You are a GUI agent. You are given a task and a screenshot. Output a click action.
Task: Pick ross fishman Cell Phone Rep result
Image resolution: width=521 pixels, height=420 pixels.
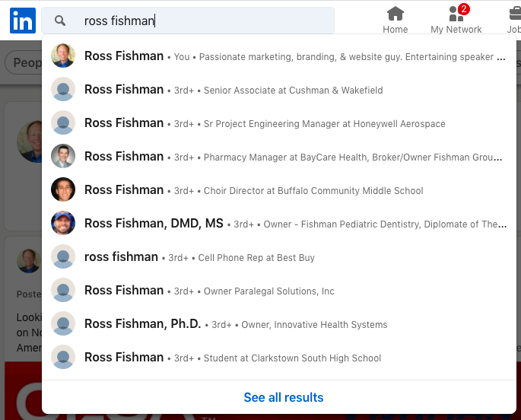(279, 257)
